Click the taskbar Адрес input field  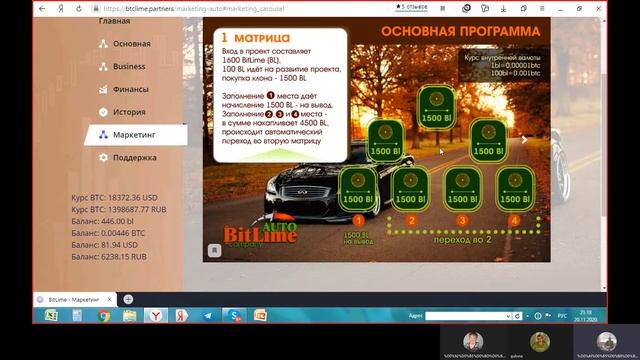click(464, 316)
